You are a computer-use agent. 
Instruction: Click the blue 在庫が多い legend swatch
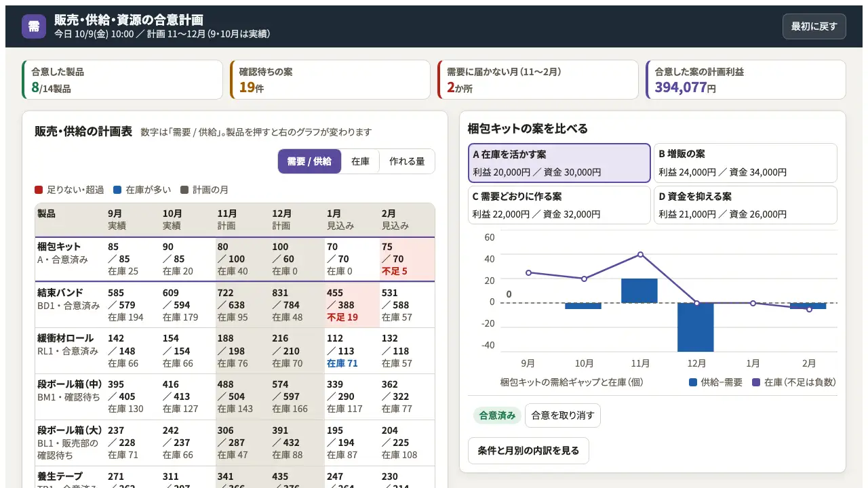click(x=117, y=190)
